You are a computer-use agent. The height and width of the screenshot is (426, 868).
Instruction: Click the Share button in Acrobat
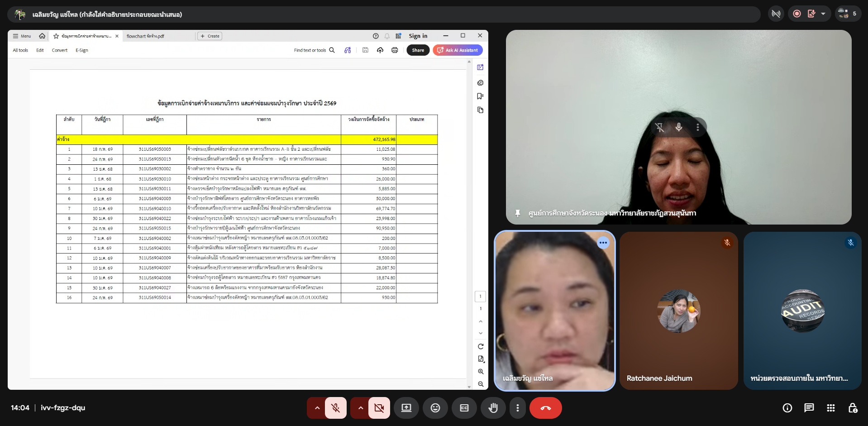point(418,50)
